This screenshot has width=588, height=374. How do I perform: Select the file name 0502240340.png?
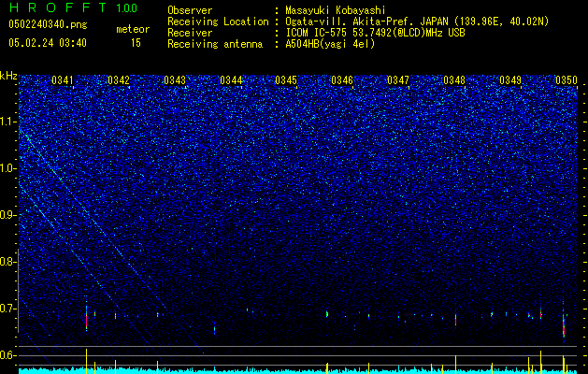tap(48, 24)
